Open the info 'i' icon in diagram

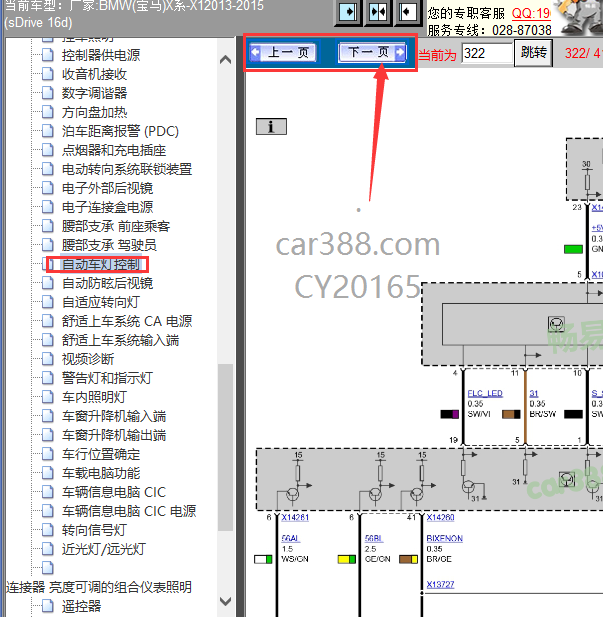pos(271,127)
